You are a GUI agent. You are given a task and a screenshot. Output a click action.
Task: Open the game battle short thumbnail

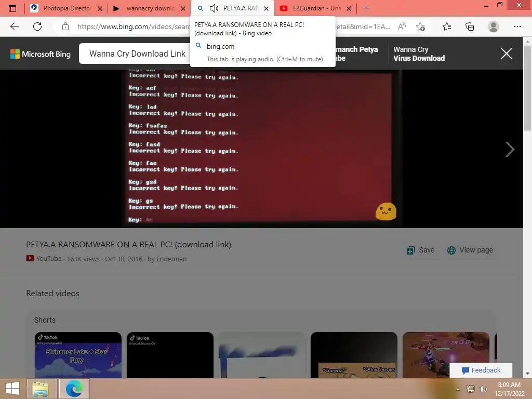tap(446, 350)
